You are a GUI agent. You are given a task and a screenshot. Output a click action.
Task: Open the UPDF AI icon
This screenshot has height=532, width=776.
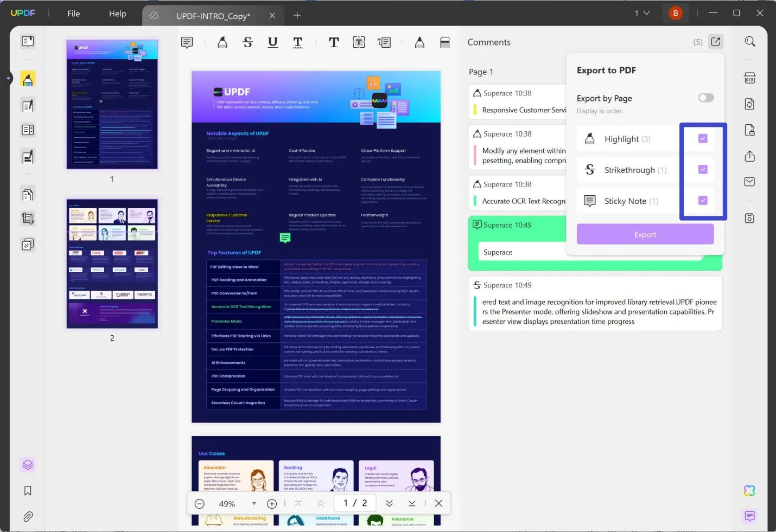tap(749, 491)
